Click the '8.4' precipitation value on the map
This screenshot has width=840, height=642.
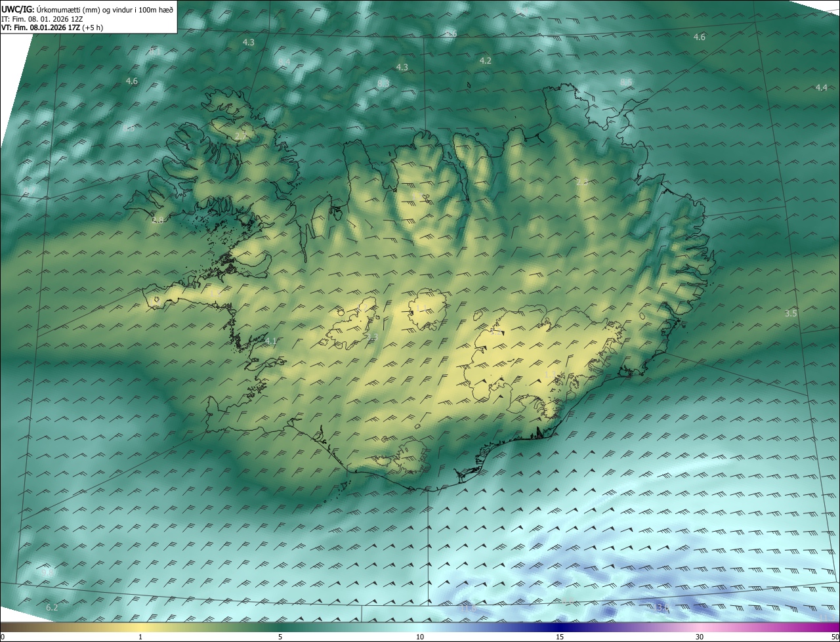point(284,62)
